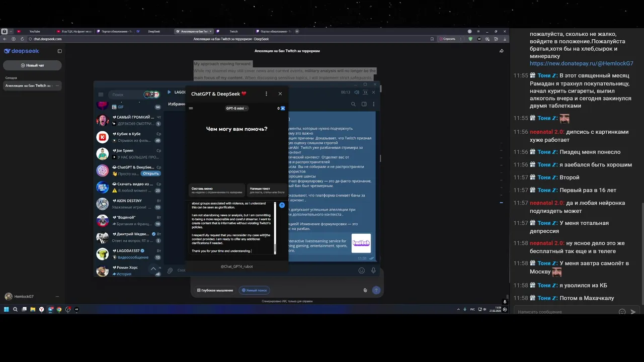
Task: Switch to the DeepSeek browser tab
Action: (x=153, y=31)
